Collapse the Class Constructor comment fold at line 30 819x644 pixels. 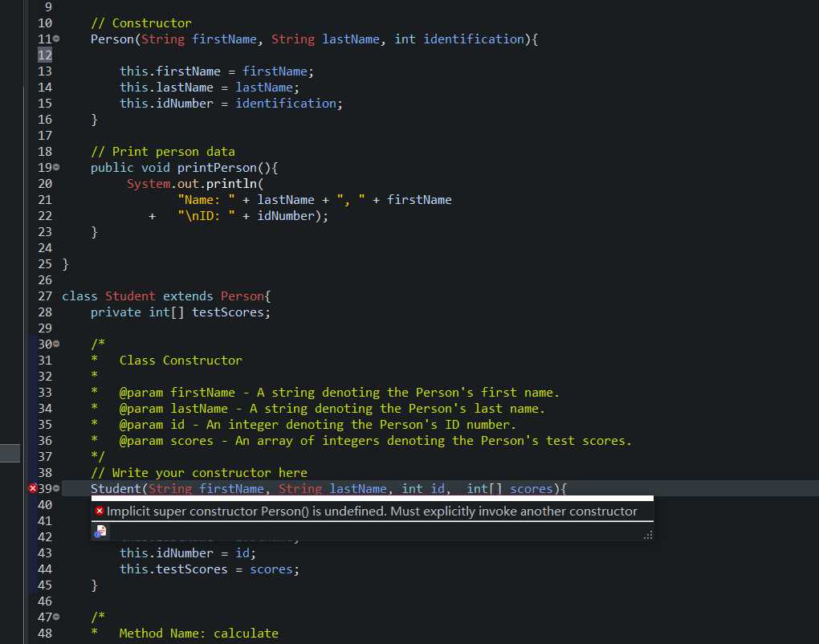[56, 344]
